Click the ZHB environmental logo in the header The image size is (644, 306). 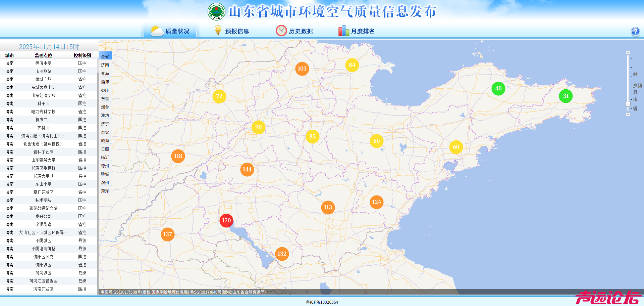coord(216,11)
